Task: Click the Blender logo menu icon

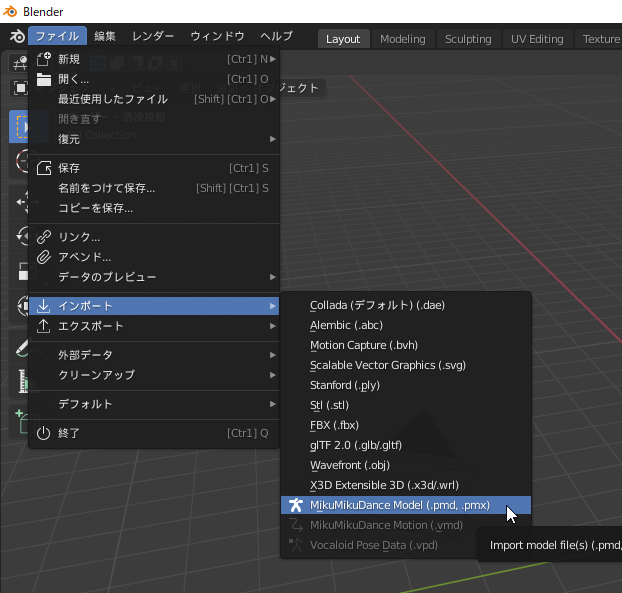Action: [17, 36]
